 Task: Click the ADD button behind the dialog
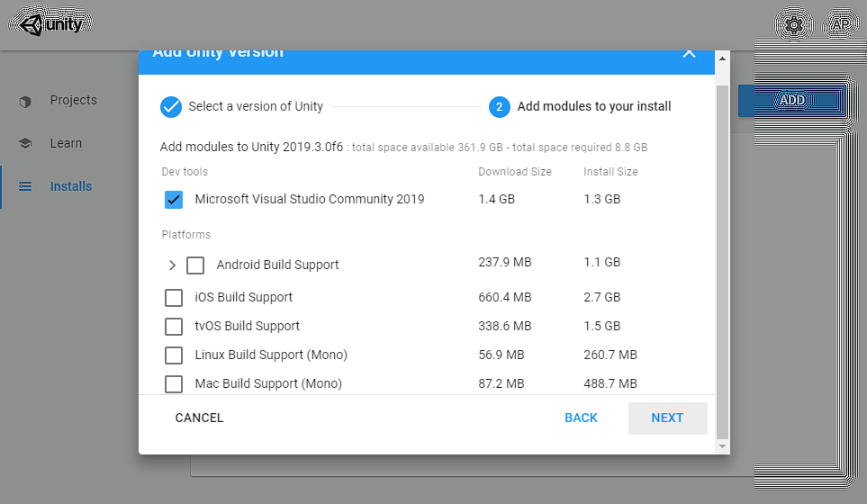791,100
